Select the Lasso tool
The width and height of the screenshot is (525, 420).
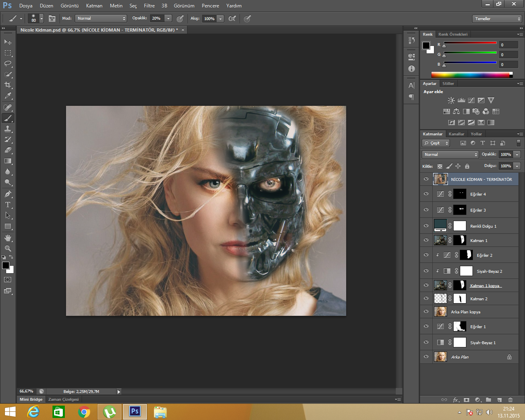coord(8,63)
